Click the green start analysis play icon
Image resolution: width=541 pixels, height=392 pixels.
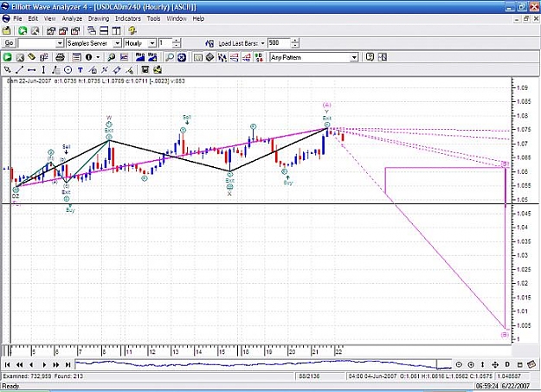7,57
